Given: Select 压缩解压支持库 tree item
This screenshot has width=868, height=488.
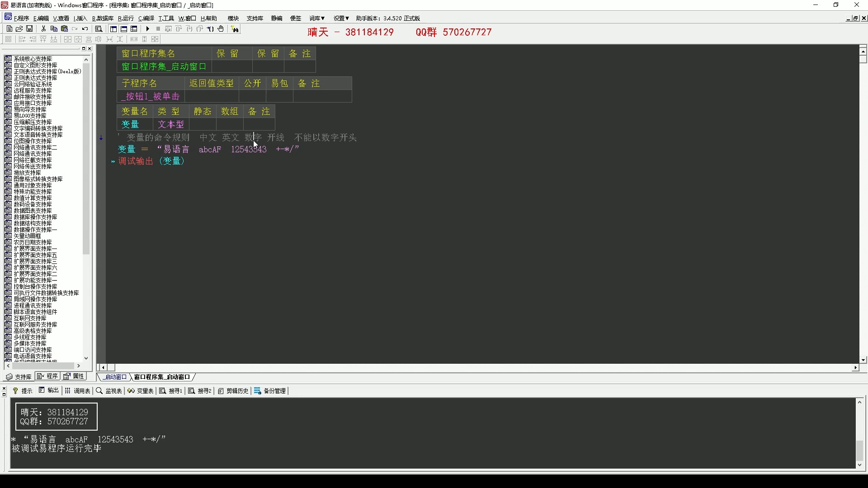Looking at the screenshot, I should tap(33, 122).
